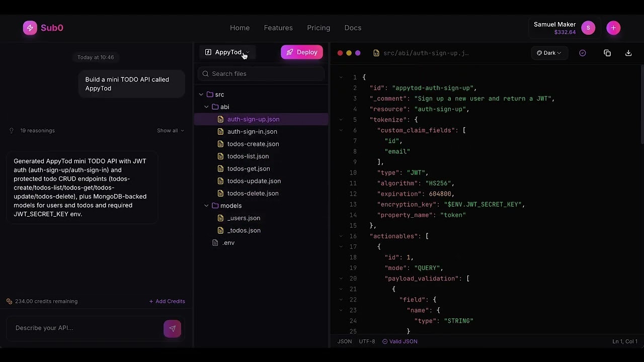Click the 234.00 credits remaining text
The image size is (644, 362).
tap(46, 301)
